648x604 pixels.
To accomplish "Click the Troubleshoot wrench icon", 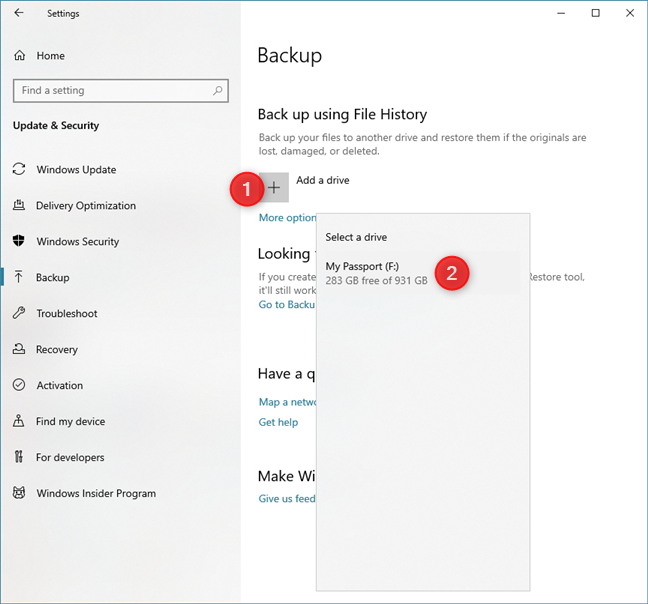I will [19, 313].
